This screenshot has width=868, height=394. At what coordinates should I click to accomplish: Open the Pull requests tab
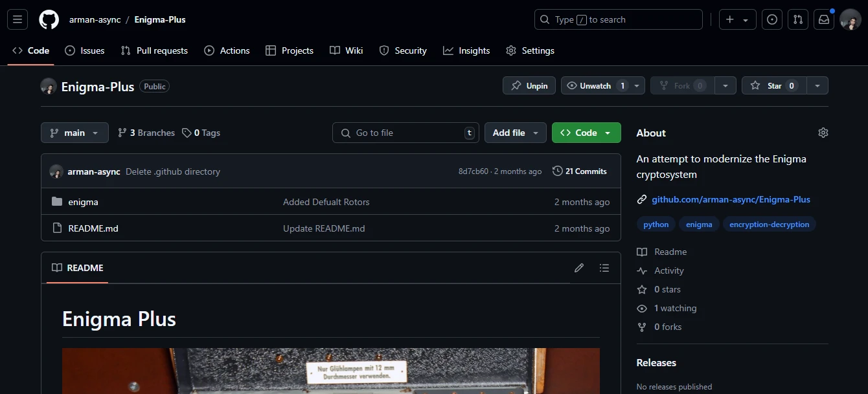coord(154,50)
